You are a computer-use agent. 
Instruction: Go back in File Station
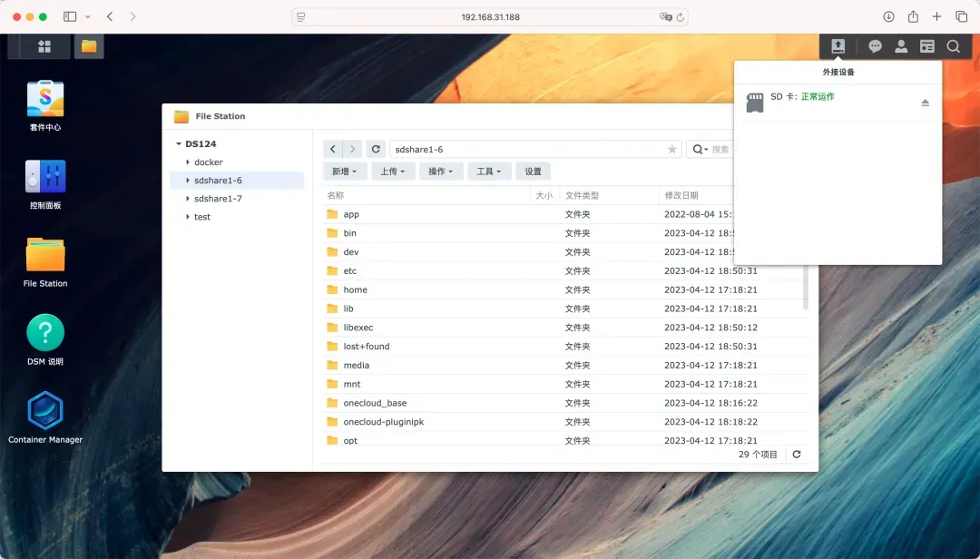332,149
